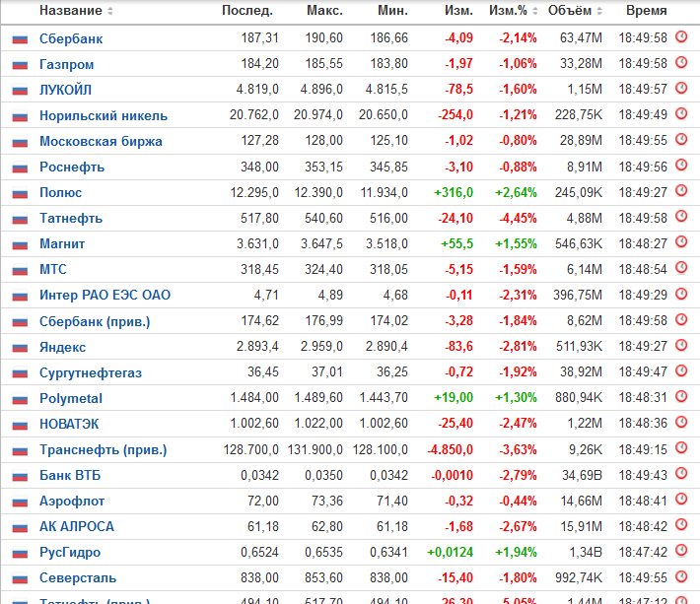Image resolution: width=700 pixels, height=604 pixels.
Task: Click the clock icon in Polymetal row
Action: click(681, 396)
